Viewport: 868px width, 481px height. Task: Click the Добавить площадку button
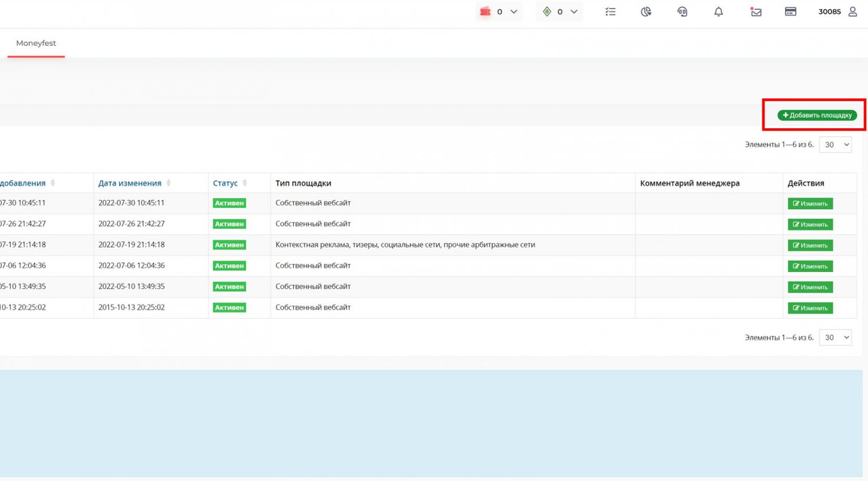(817, 115)
